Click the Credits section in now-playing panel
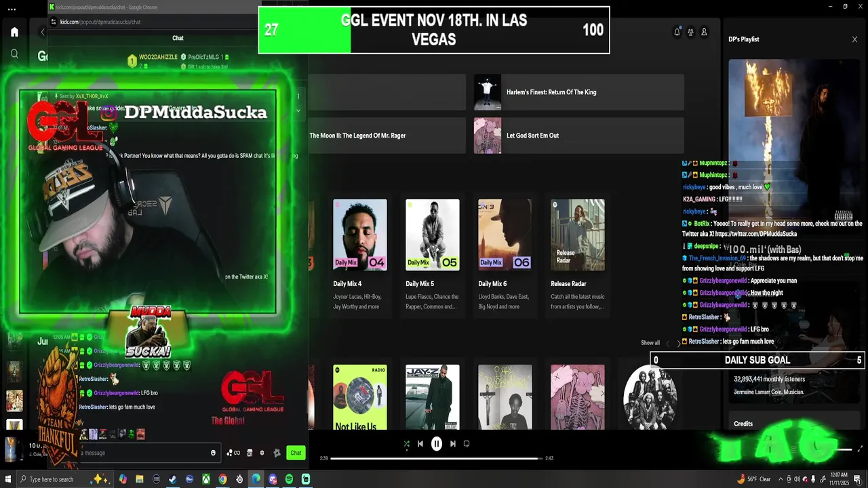The width and height of the screenshot is (868, 488). click(x=743, y=424)
